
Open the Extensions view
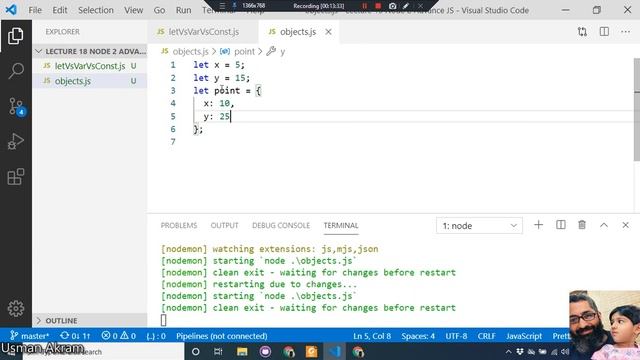pyautogui.click(x=16, y=177)
